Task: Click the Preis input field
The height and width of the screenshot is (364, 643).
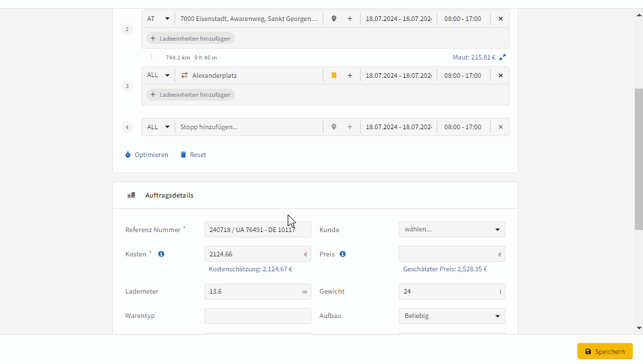Action: click(452, 254)
